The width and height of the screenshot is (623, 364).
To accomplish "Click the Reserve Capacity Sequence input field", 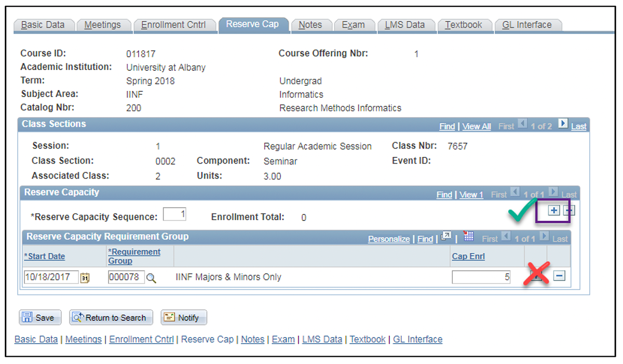I will point(174,213).
